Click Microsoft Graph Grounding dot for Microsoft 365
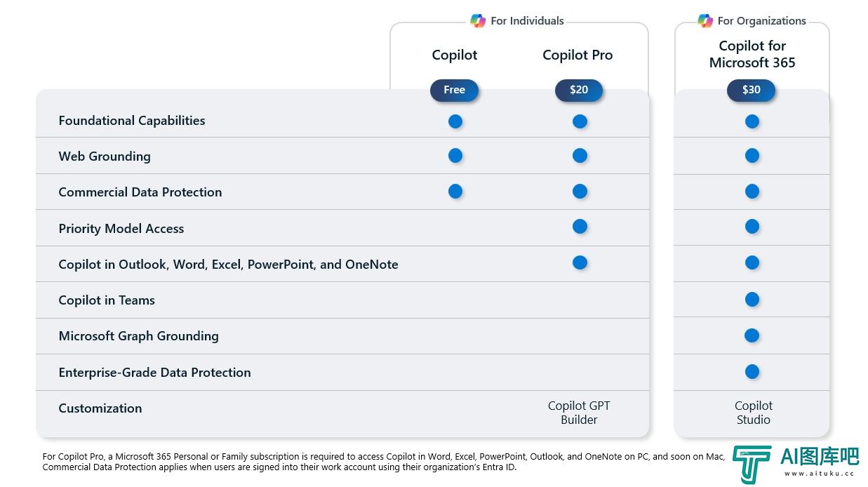Screen dimensions: 868x487 (x=752, y=335)
